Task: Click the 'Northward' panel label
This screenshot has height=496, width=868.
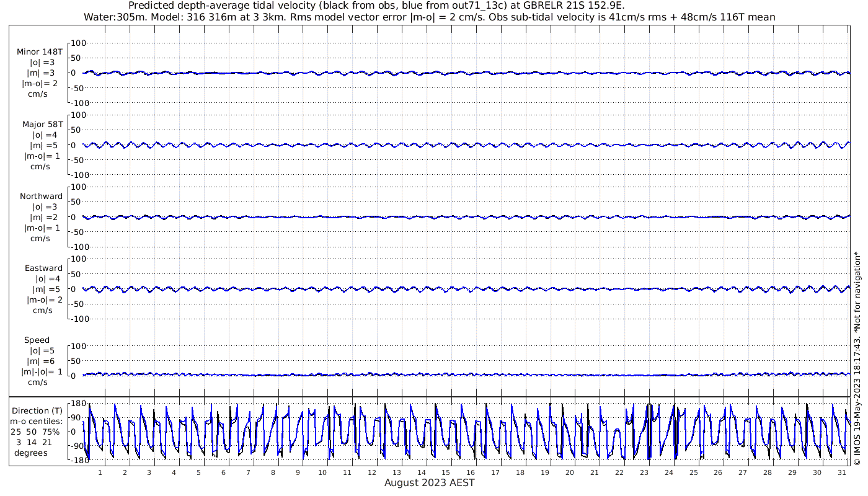Action: pyautogui.click(x=41, y=196)
